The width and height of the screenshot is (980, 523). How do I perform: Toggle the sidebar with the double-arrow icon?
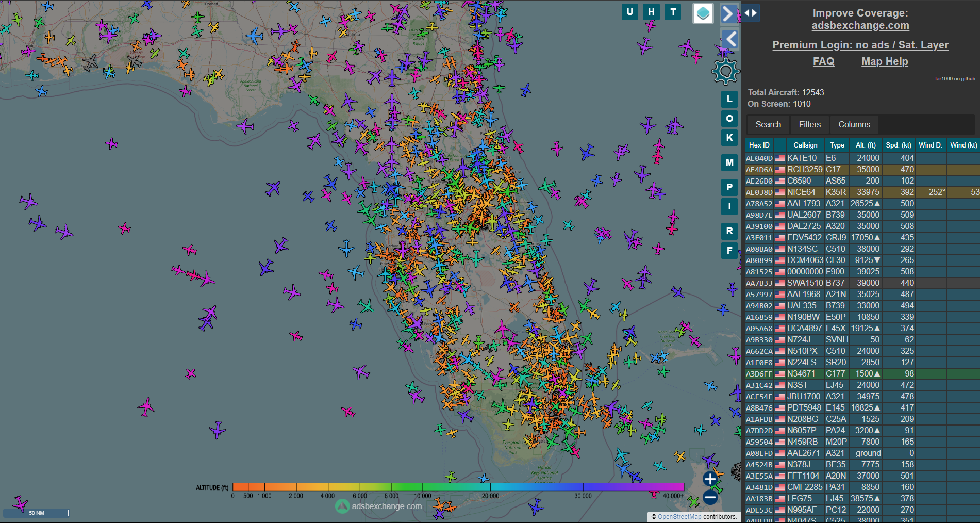click(x=751, y=13)
